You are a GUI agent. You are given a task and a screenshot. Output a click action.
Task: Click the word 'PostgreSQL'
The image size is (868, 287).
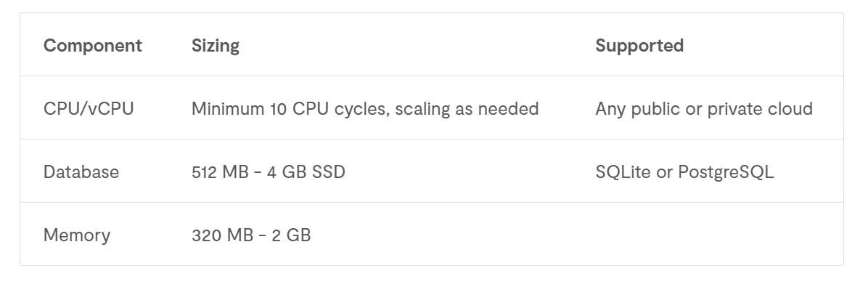[x=726, y=171]
